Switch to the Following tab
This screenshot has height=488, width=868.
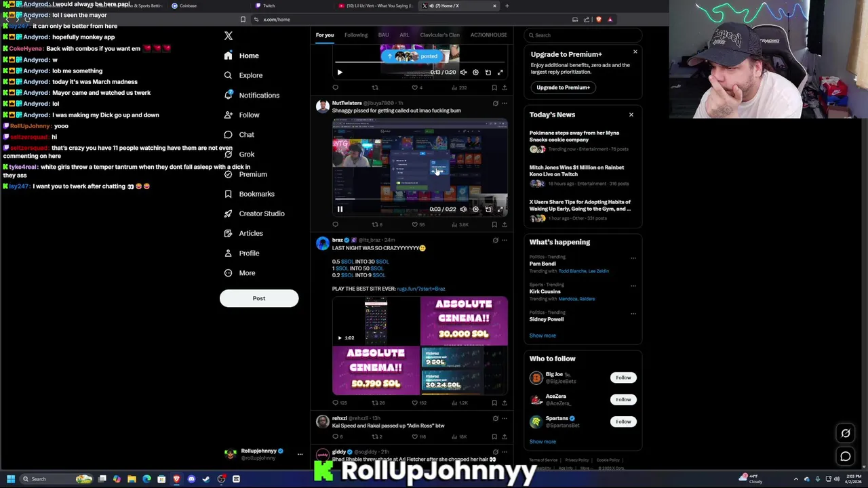[356, 35]
